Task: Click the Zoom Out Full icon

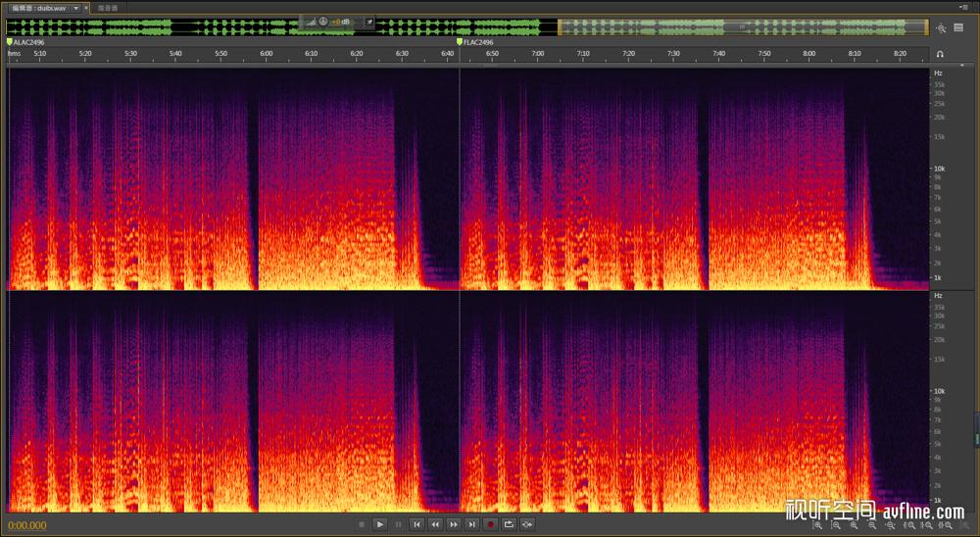Action: click(891, 526)
